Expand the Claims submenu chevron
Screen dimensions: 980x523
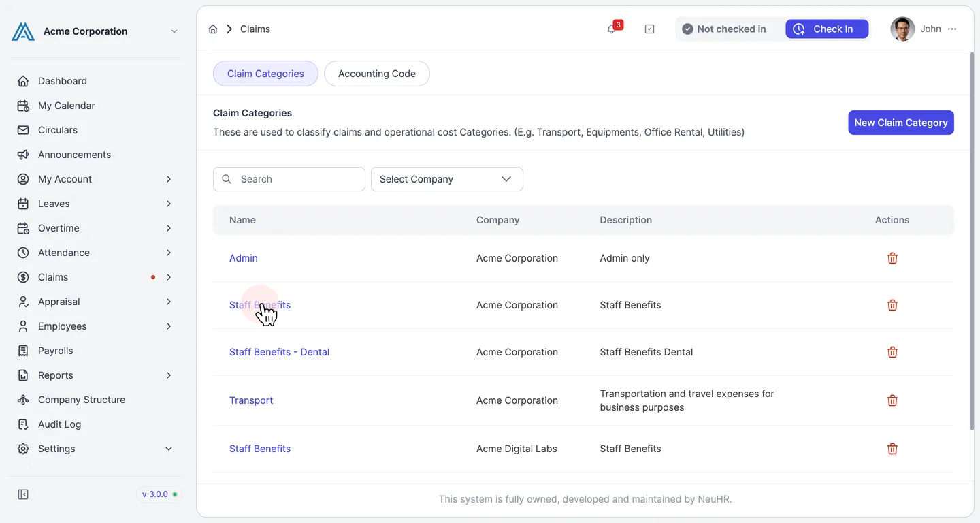point(169,277)
